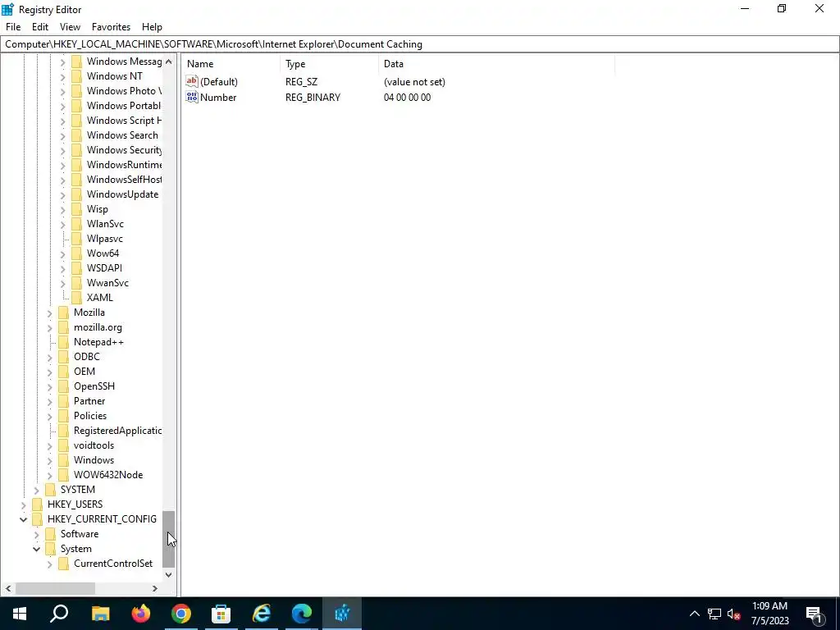The width and height of the screenshot is (840, 630).
Task: Open the Help menu
Action: (152, 27)
